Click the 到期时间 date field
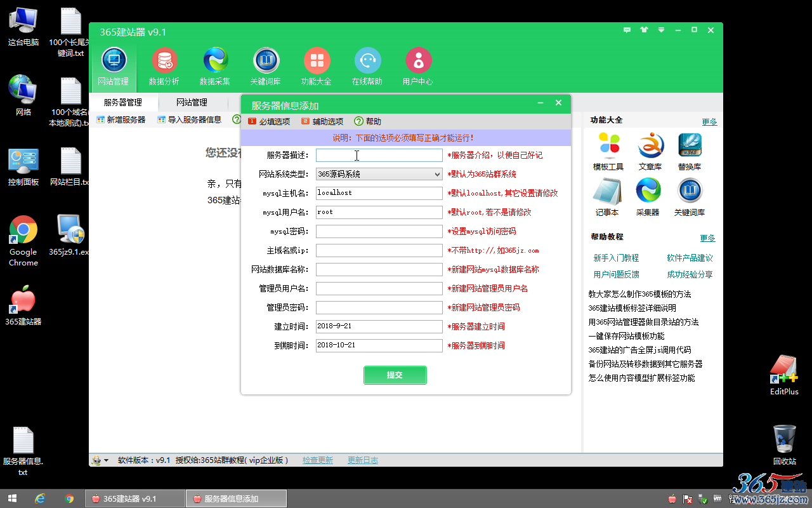 379,345
